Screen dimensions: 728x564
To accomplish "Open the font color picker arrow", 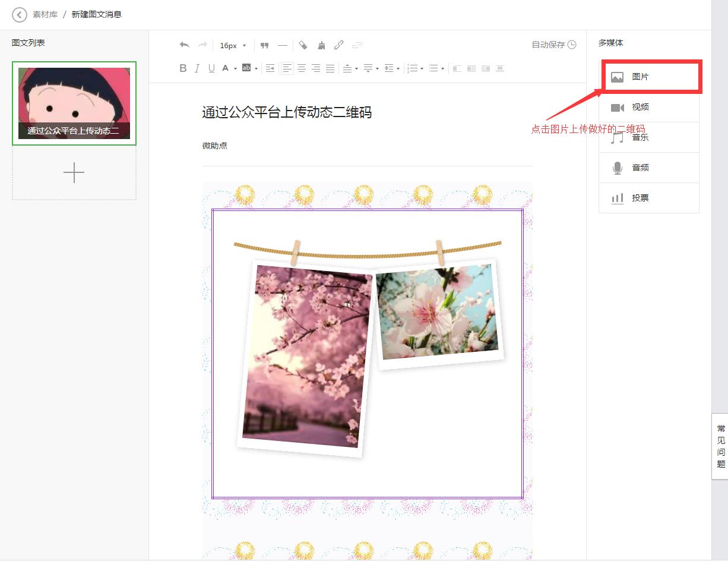I will (235, 69).
